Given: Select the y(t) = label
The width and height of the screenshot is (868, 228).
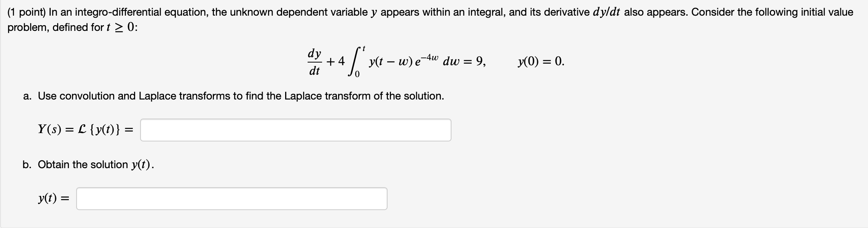Looking at the screenshot, I should [53, 198].
